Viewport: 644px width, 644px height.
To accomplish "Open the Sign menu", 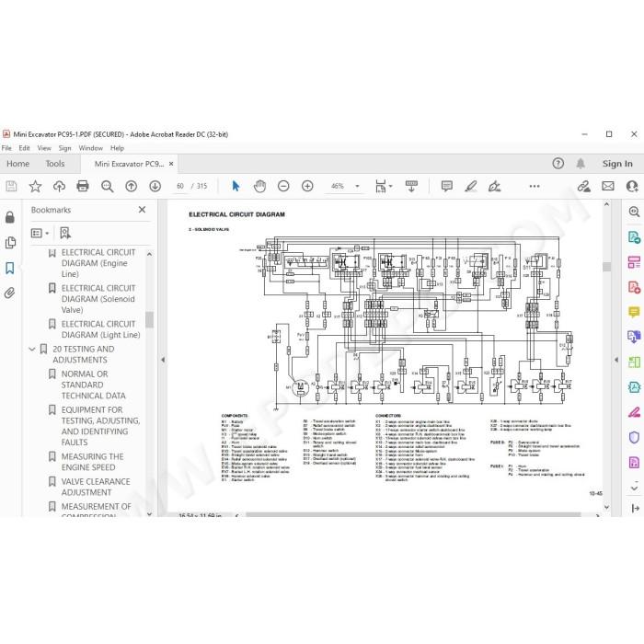I will (x=64, y=148).
